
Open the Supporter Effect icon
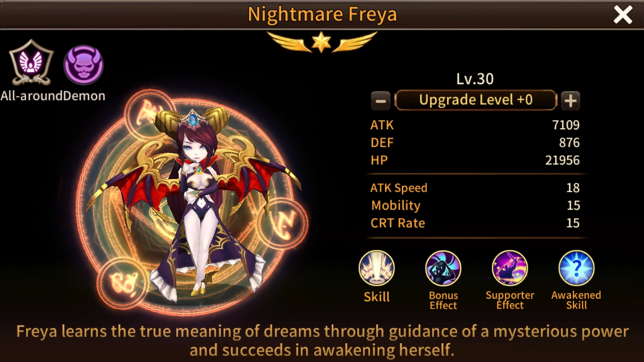[x=510, y=268]
